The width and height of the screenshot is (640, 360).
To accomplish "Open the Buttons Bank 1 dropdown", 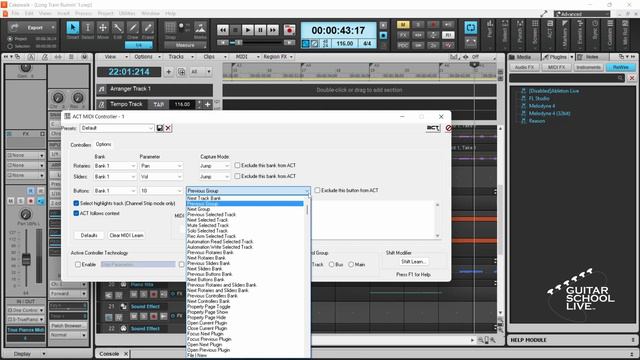I will point(115,191).
